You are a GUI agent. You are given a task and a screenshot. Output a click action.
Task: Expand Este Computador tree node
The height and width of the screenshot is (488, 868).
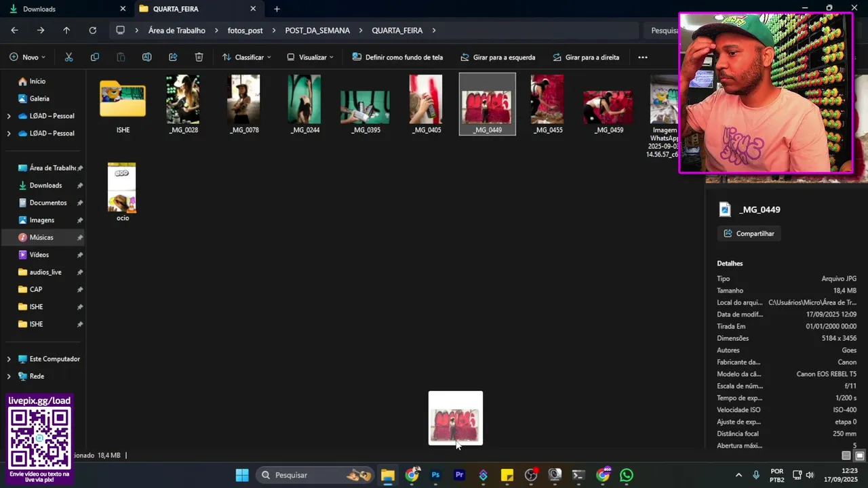9,359
